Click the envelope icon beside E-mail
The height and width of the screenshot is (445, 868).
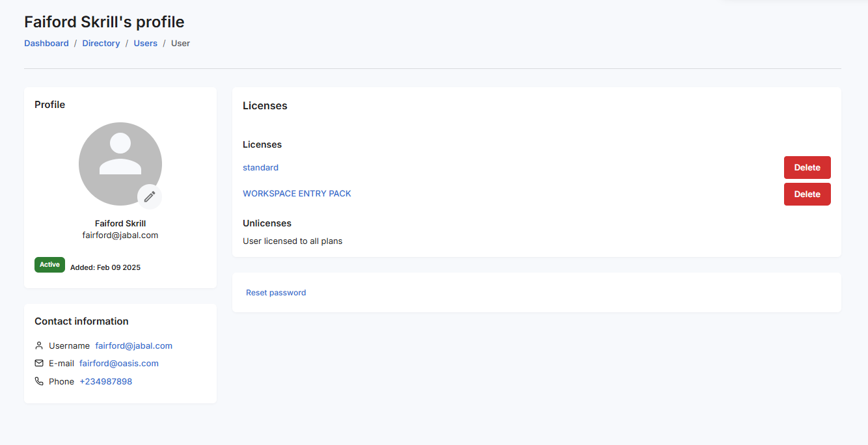coord(39,363)
